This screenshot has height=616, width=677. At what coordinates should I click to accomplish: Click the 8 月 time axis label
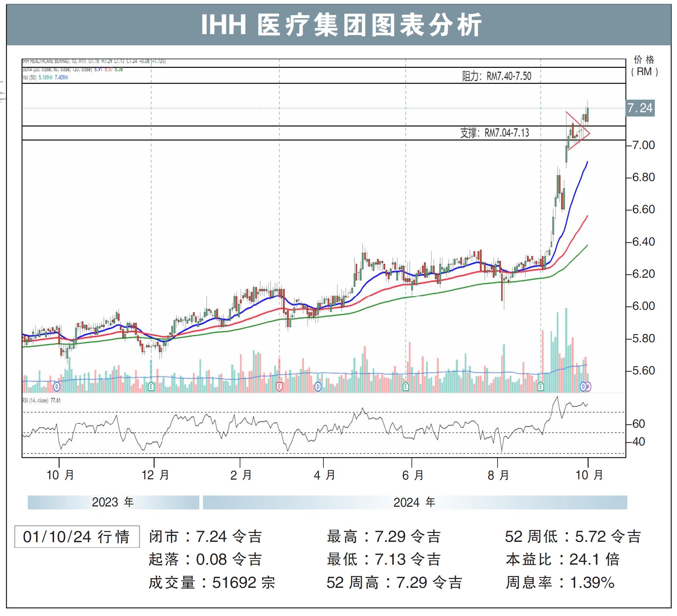(x=498, y=475)
